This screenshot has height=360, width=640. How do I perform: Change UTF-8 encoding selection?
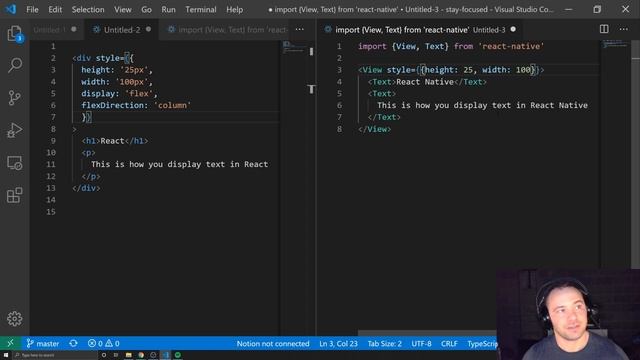(421, 344)
